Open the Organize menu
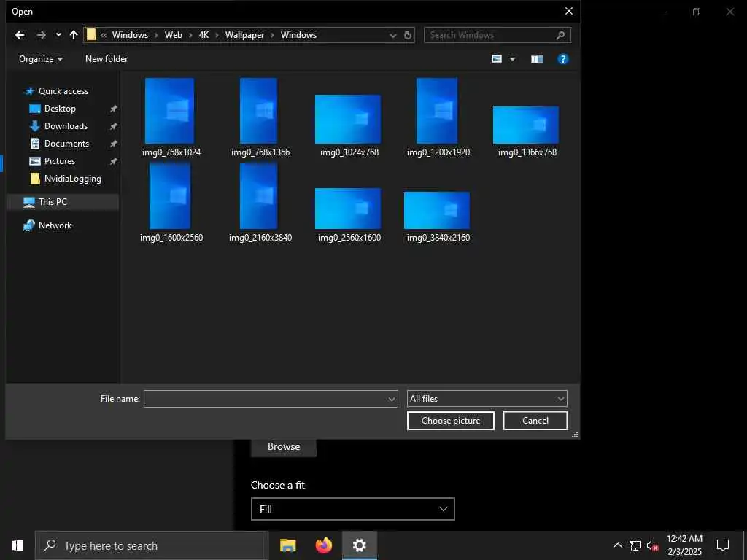Screen dimensions: 747x560 point(41,59)
